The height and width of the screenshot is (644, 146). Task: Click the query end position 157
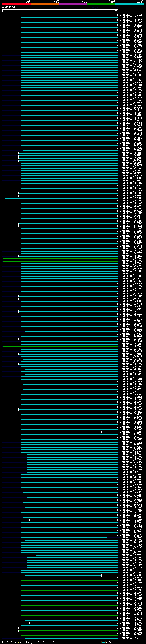click(x=115, y=11)
